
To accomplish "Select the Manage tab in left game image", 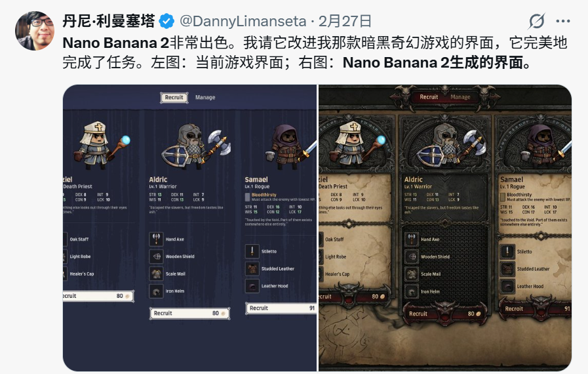I will tap(205, 97).
